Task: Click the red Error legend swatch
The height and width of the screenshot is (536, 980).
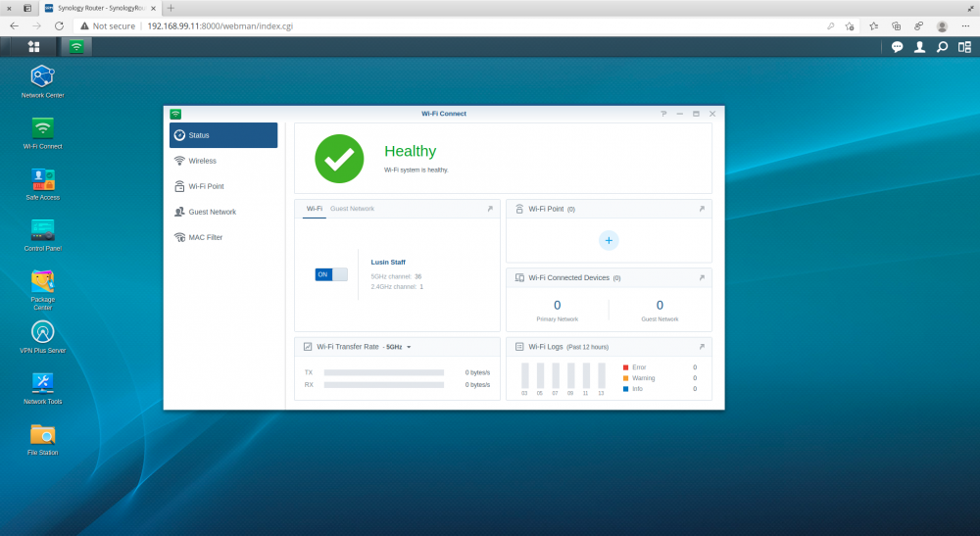Action: click(625, 367)
